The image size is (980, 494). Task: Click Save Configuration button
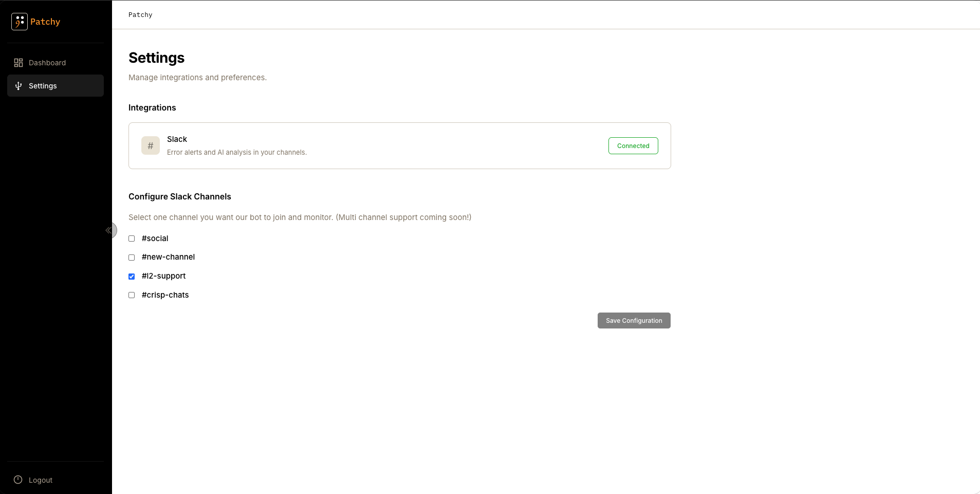(634, 321)
